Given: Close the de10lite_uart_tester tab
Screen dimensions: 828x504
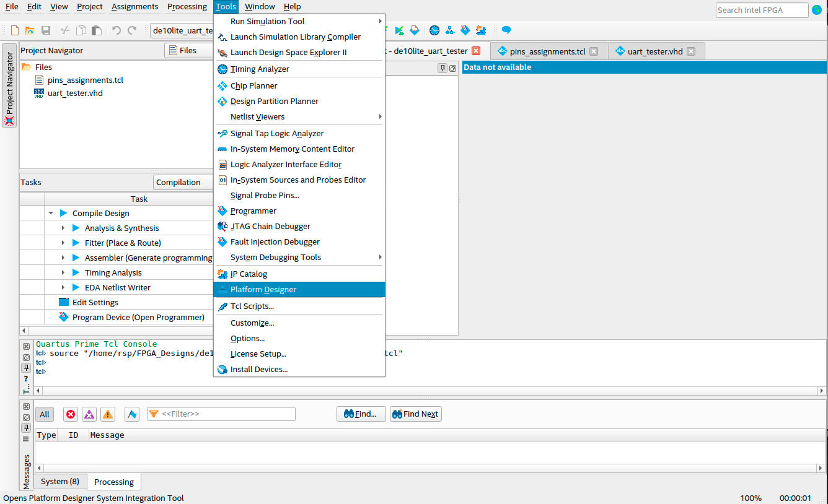Looking at the screenshot, I should tap(476, 51).
